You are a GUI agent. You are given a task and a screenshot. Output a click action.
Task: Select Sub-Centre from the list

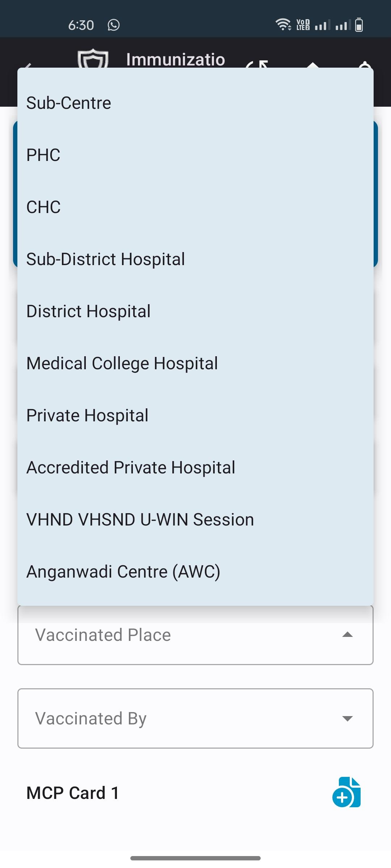click(x=195, y=103)
